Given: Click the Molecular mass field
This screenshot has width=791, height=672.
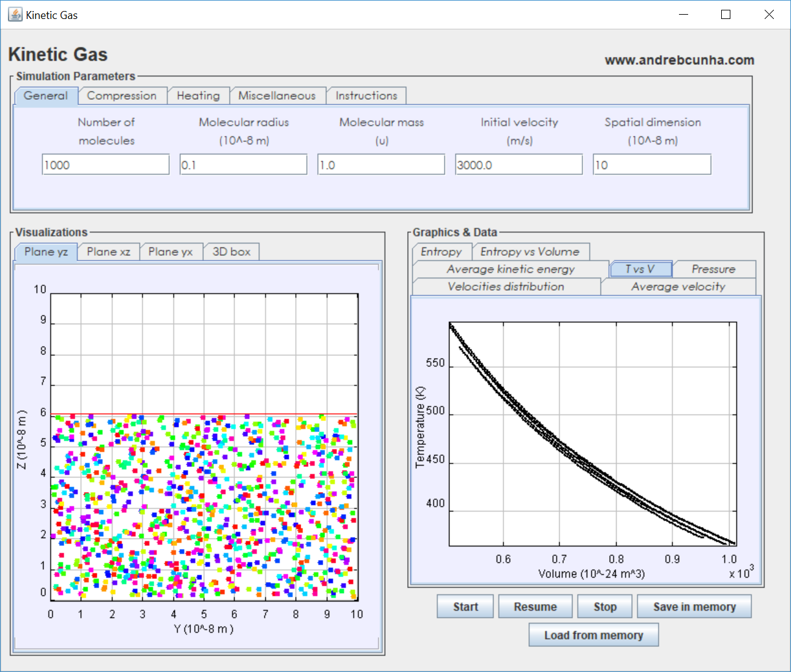Looking at the screenshot, I should (x=381, y=165).
